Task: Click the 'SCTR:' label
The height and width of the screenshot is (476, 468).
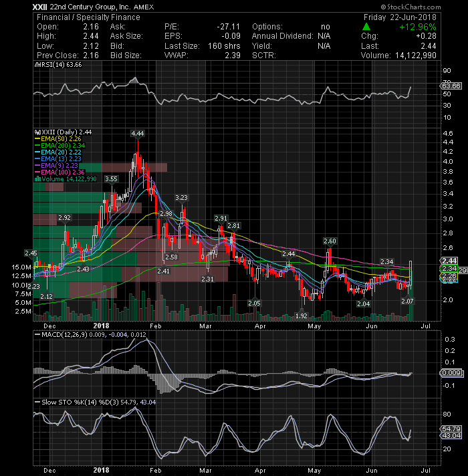Action: [263, 55]
